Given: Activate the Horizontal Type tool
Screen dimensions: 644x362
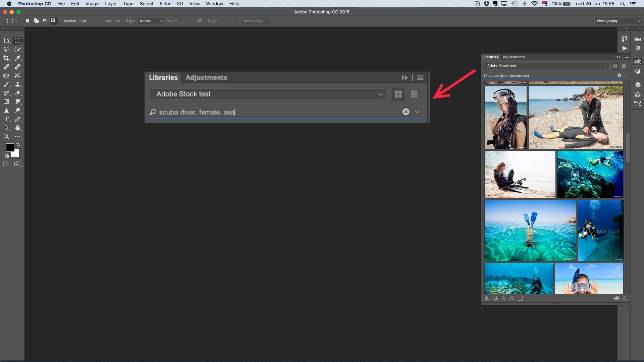Looking at the screenshot, I should 6,119.
